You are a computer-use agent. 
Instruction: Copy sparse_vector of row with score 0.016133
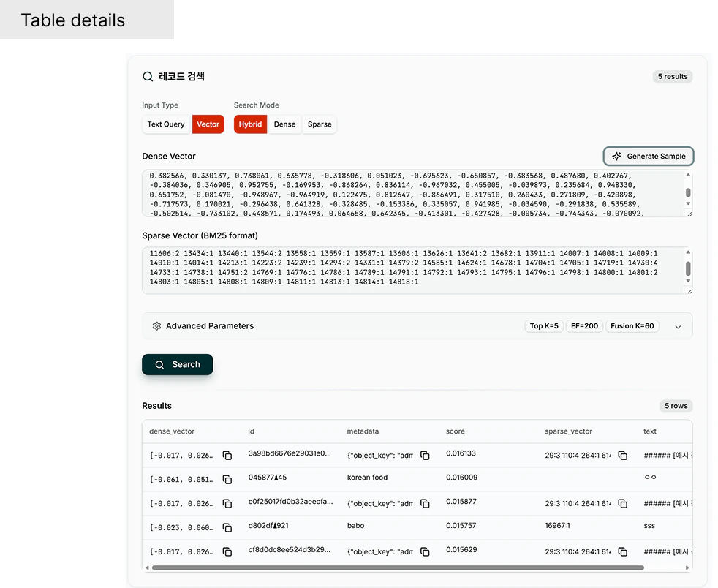[623, 455]
